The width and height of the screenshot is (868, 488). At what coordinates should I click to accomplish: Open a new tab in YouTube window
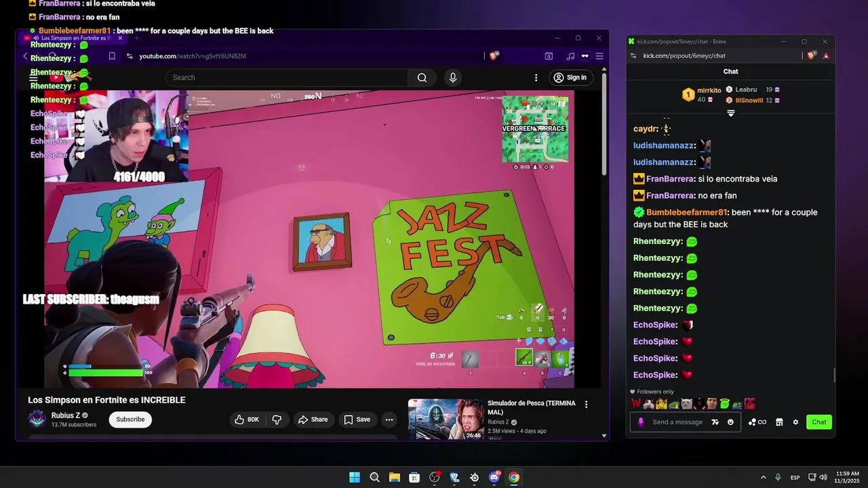click(x=136, y=38)
